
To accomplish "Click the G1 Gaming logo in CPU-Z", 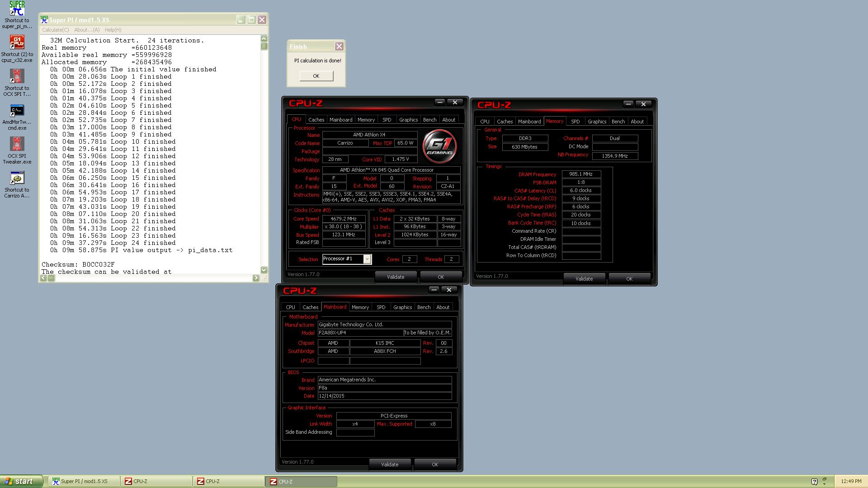I will [439, 146].
